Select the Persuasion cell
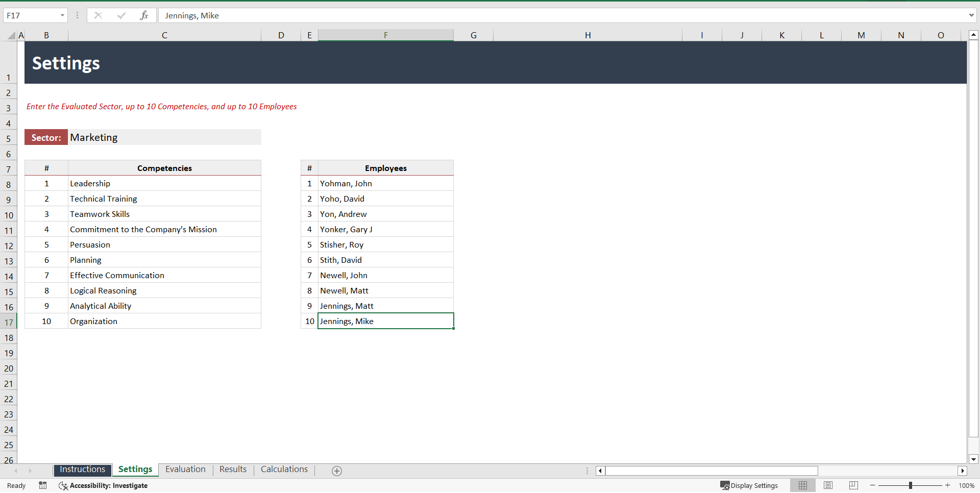980x493 pixels. coord(164,244)
